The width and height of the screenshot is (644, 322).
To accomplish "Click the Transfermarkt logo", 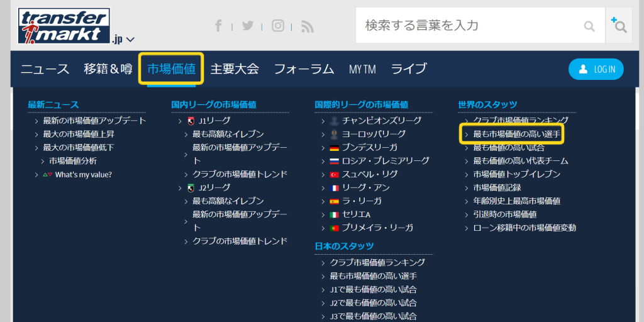I will (64, 25).
